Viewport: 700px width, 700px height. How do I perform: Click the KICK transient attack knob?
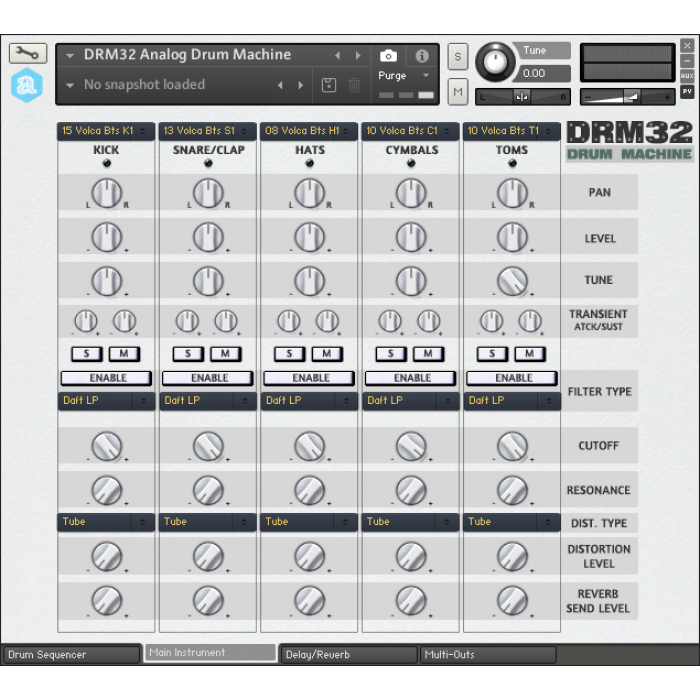pos(86,321)
